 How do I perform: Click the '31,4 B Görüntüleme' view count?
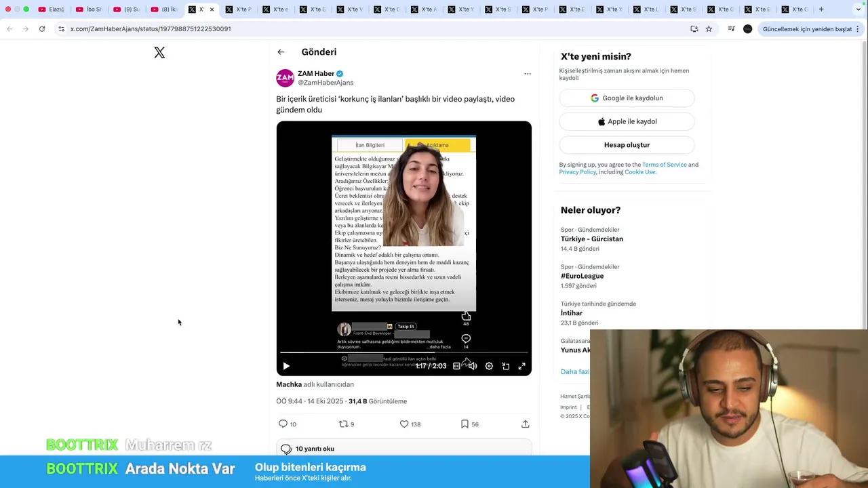[378, 401]
